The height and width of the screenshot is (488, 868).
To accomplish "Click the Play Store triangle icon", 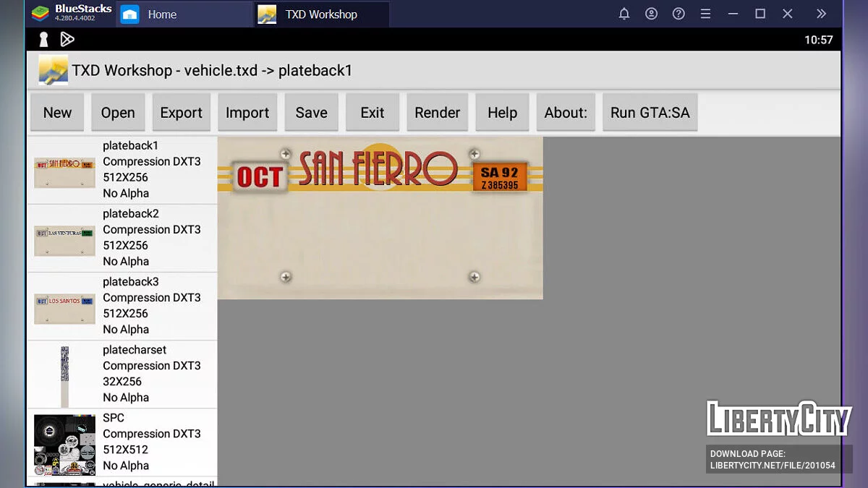I will (x=67, y=40).
